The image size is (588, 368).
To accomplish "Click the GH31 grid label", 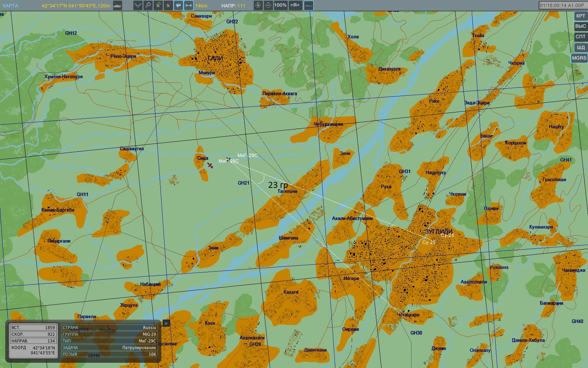I will 405,171.
